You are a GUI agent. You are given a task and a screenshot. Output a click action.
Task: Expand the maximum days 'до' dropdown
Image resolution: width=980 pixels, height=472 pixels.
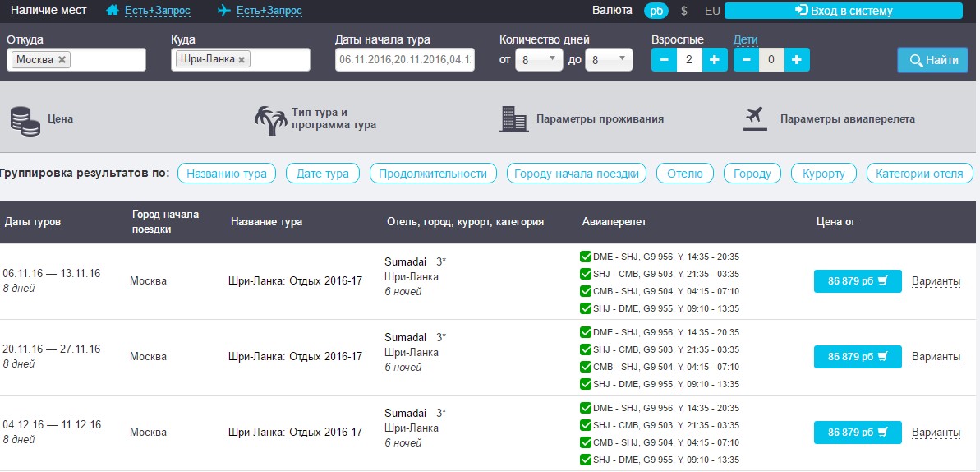[x=609, y=60]
